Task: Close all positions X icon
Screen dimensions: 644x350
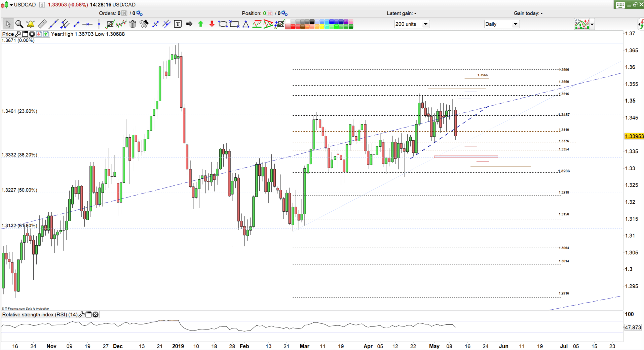Action: 269,13
